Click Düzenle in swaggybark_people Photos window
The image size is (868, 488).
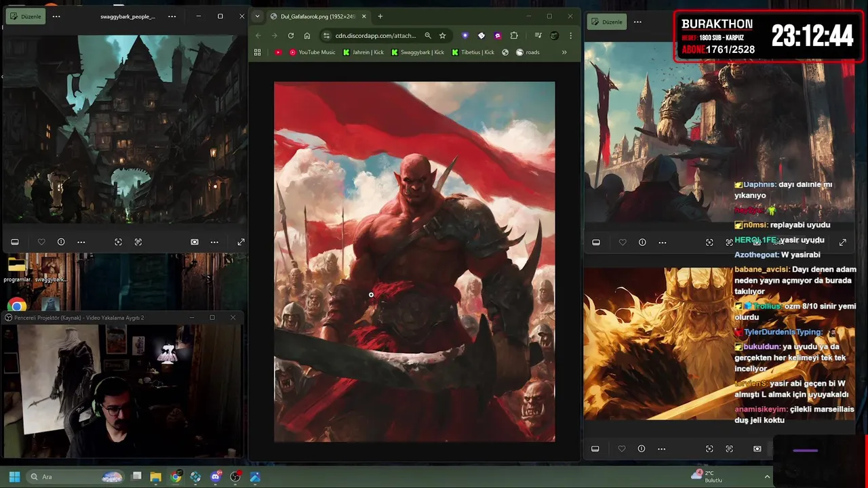pos(25,16)
